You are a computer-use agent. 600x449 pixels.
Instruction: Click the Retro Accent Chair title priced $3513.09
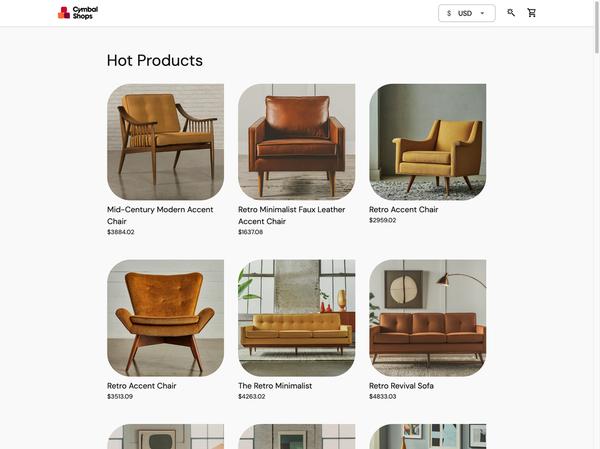142,386
